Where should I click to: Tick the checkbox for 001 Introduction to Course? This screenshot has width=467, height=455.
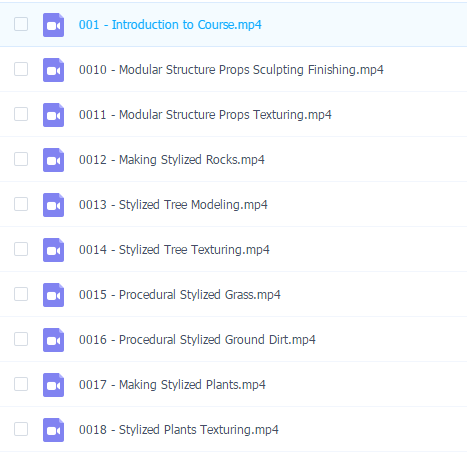pyautogui.click(x=21, y=24)
